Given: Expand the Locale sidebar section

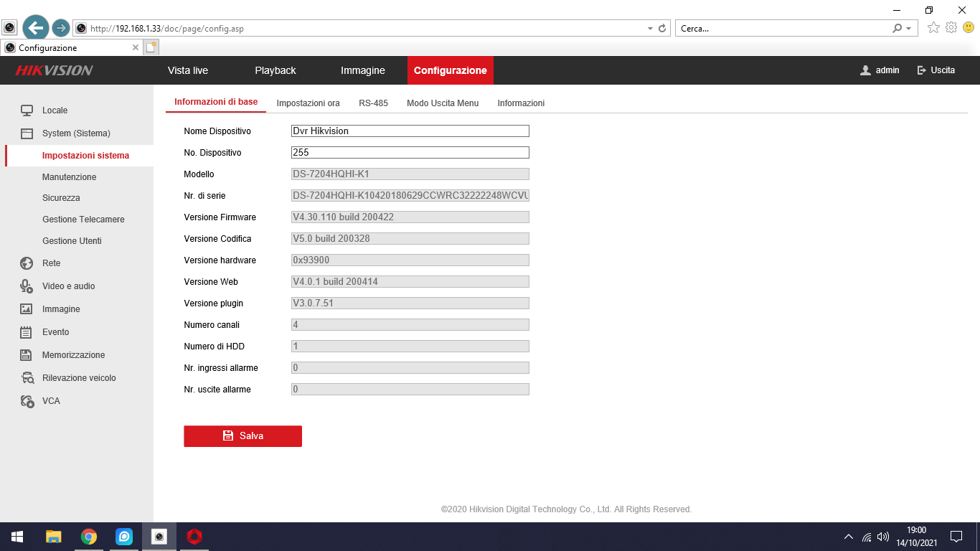Looking at the screenshot, I should click(x=54, y=110).
